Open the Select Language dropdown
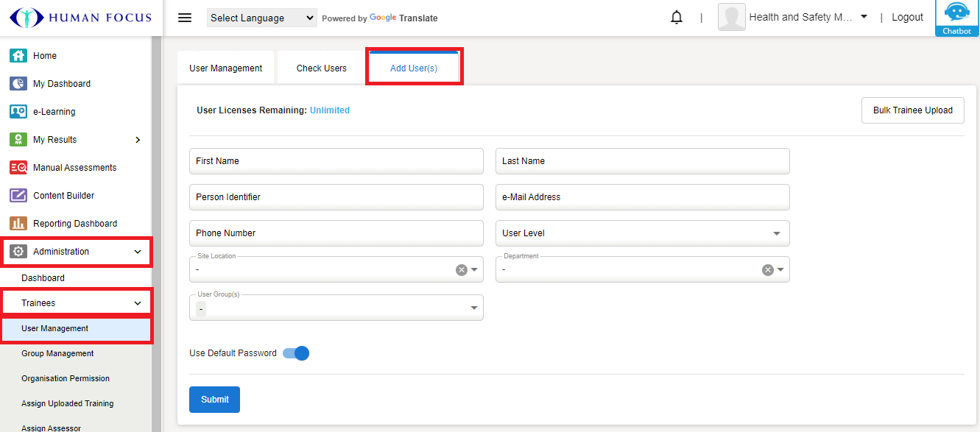This screenshot has width=980, height=432. 261,18
